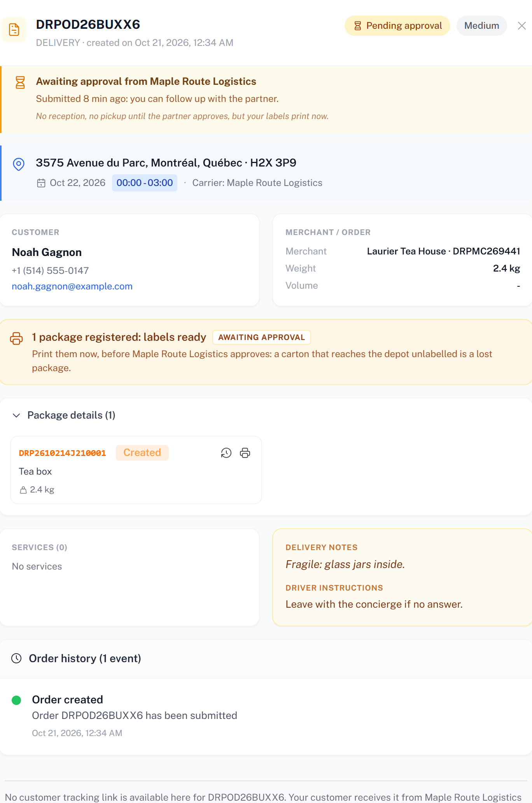Open history for package DRP2610214J210001
Image resolution: width=532 pixels, height=803 pixels.
[226, 453]
